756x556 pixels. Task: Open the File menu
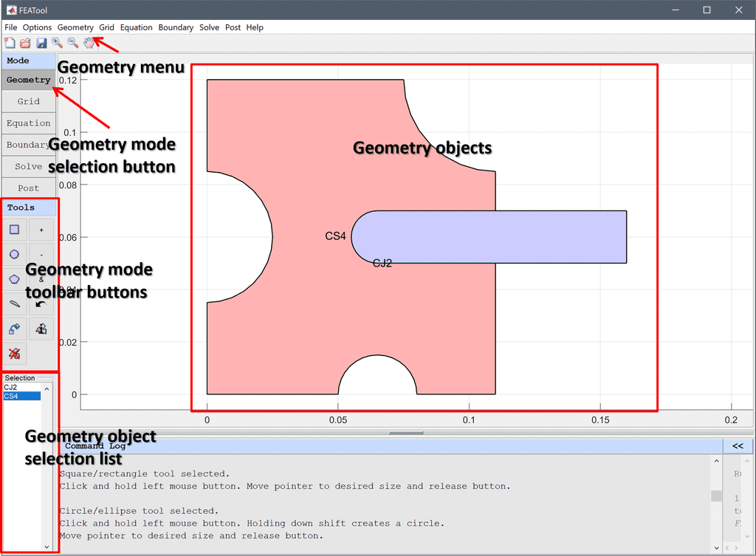click(x=10, y=27)
